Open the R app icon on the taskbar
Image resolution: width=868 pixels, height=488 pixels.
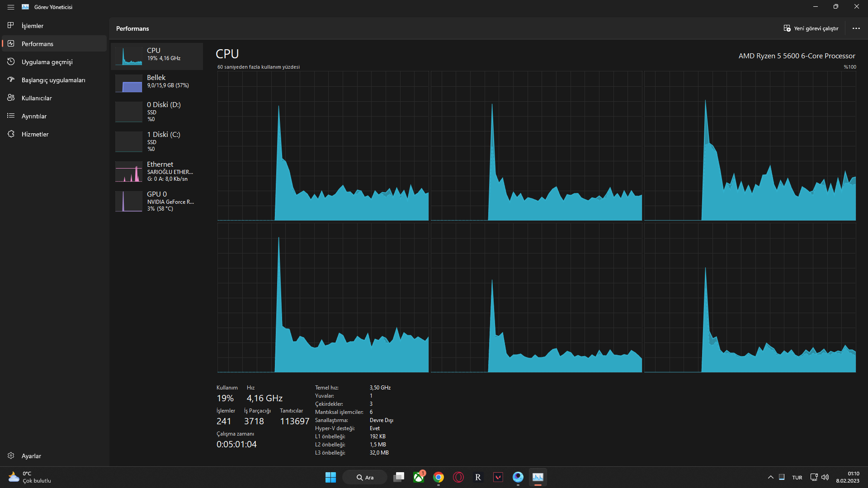click(x=478, y=477)
